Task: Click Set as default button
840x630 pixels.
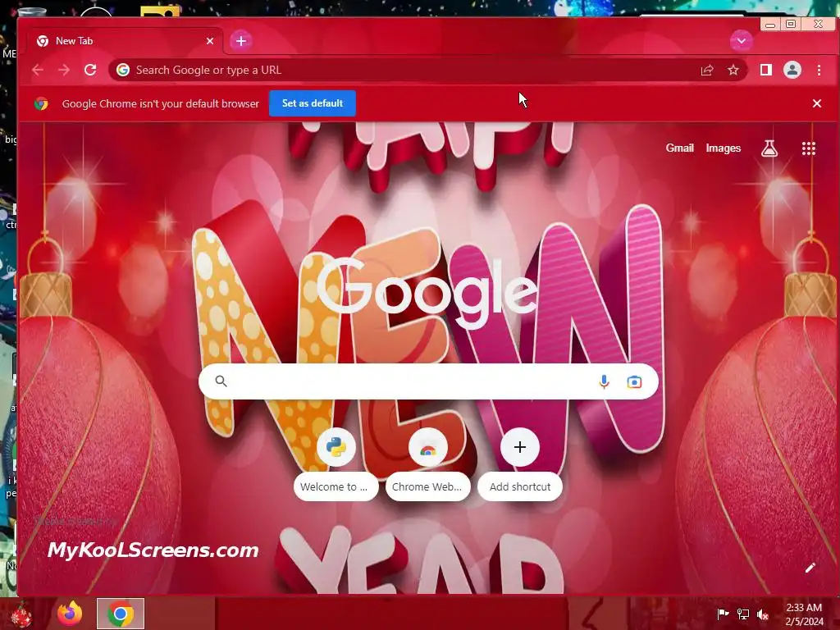Action: pyautogui.click(x=313, y=103)
